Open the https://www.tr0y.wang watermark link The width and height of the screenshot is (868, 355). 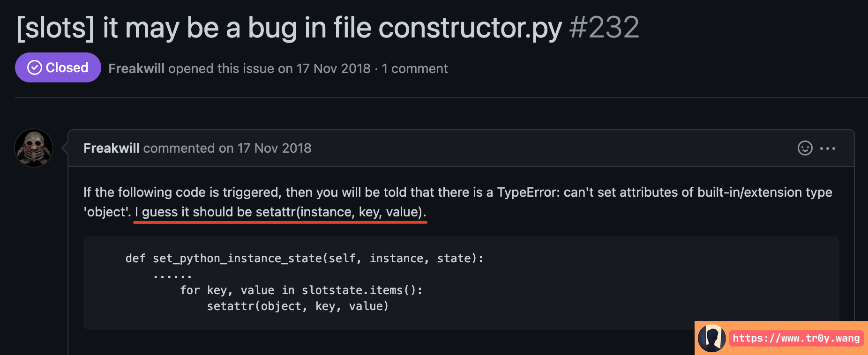796,338
